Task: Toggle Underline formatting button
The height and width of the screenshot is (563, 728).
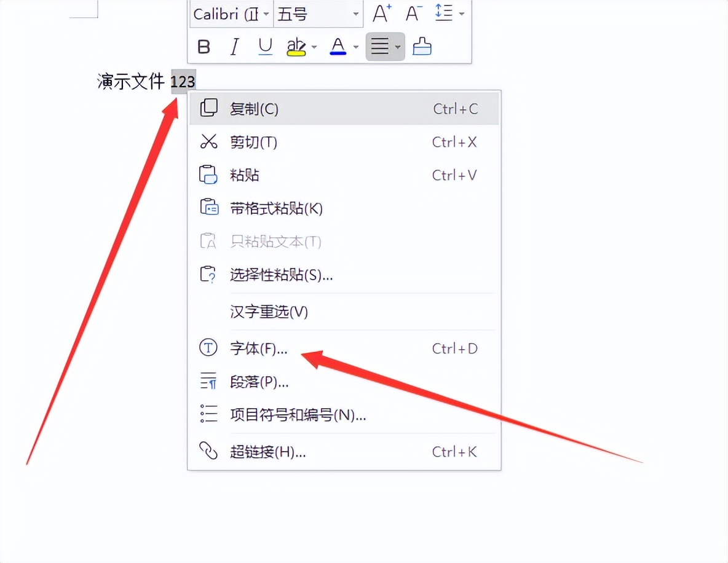Action: coord(265,47)
